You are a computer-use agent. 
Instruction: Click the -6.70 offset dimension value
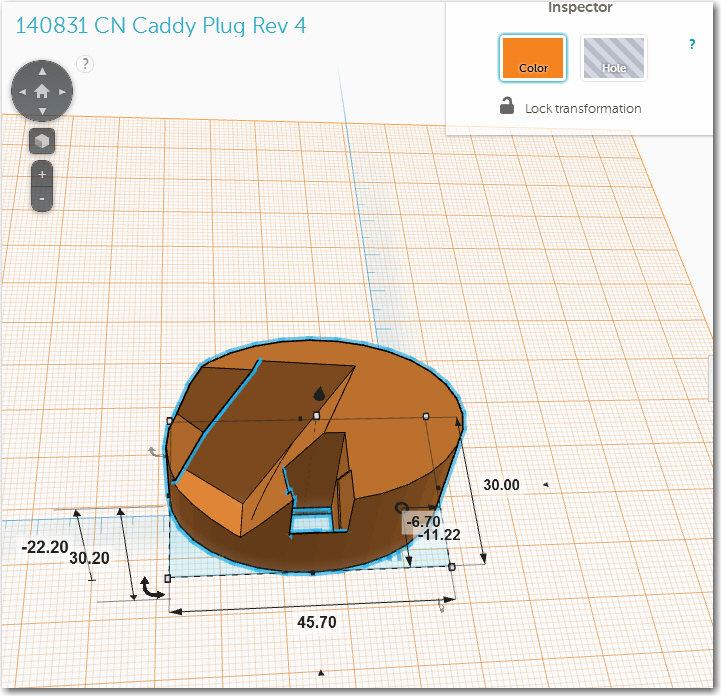point(423,521)
